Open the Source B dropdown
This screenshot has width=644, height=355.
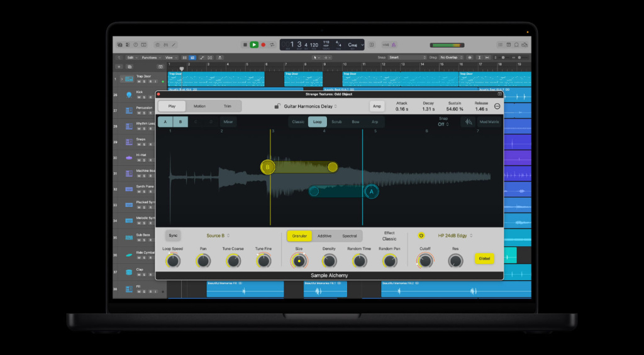pyautogui.click(x=218, y=236)
